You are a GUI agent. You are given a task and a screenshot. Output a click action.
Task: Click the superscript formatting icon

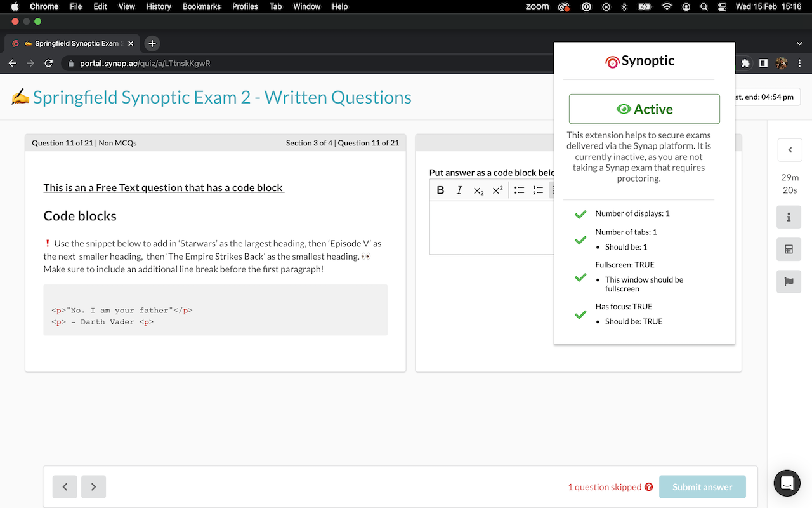point(497,190)
